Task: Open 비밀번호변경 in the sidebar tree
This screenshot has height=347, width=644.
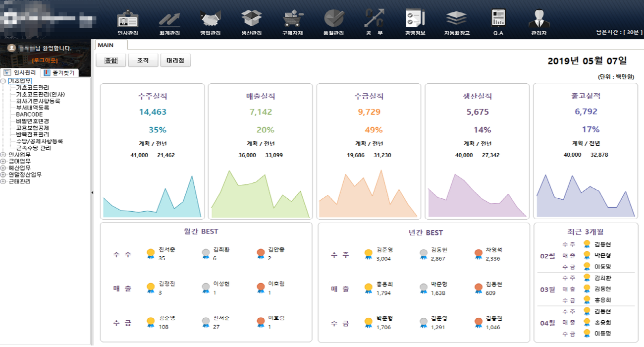Action: pos(32,121)
